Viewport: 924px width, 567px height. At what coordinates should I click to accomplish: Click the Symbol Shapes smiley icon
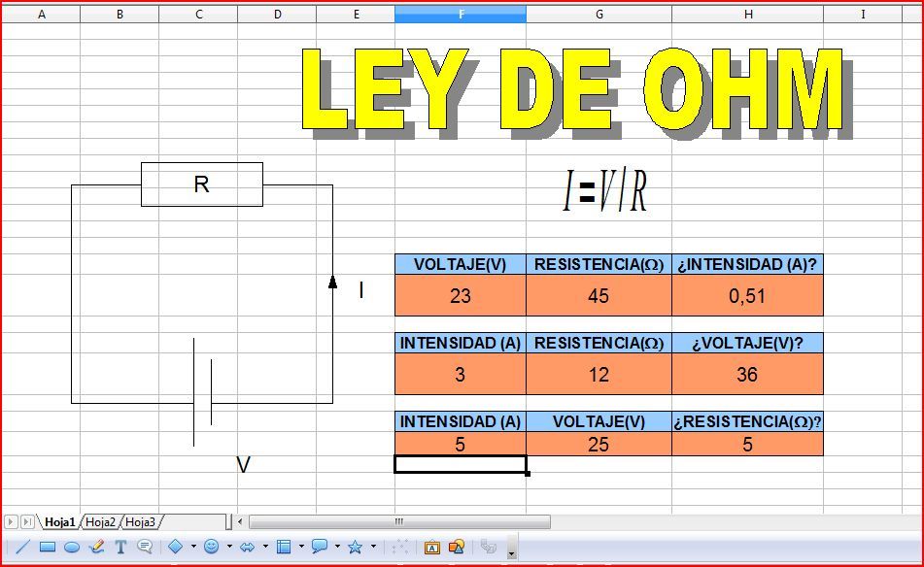[211, 547]
